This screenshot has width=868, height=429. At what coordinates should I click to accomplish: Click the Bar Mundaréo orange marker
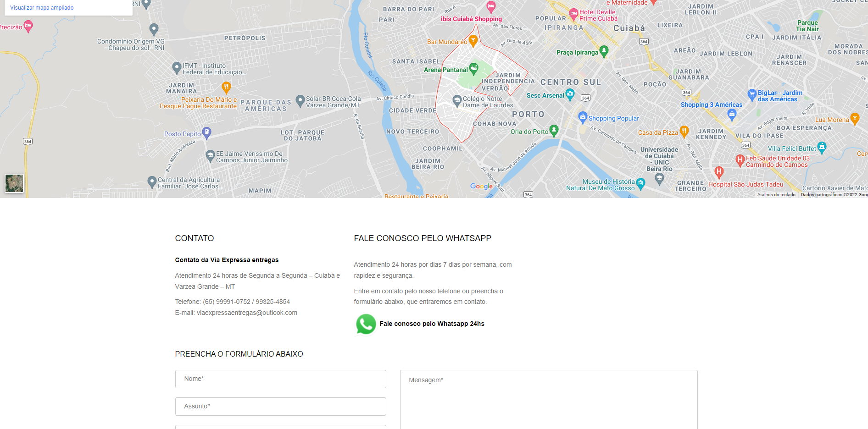point(473,41)
